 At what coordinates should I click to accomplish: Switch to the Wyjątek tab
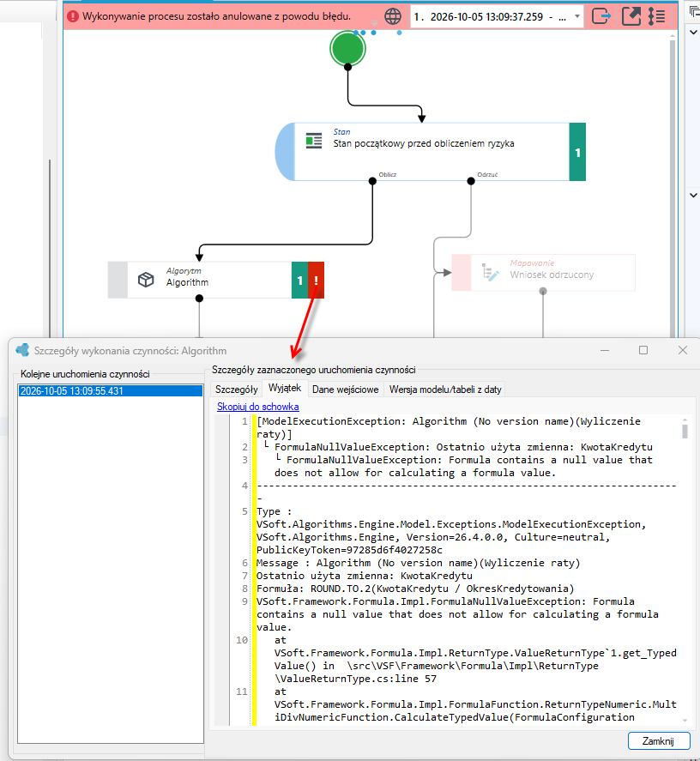285,389
